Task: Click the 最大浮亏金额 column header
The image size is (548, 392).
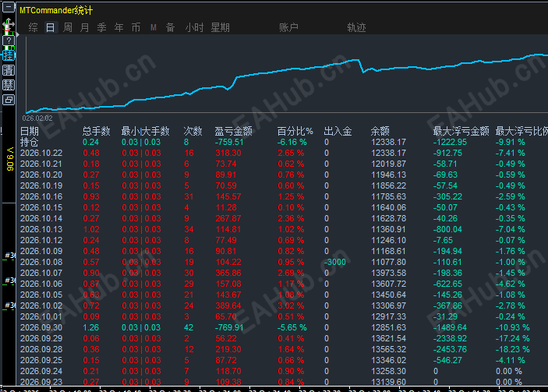Action: coord(461,132)
